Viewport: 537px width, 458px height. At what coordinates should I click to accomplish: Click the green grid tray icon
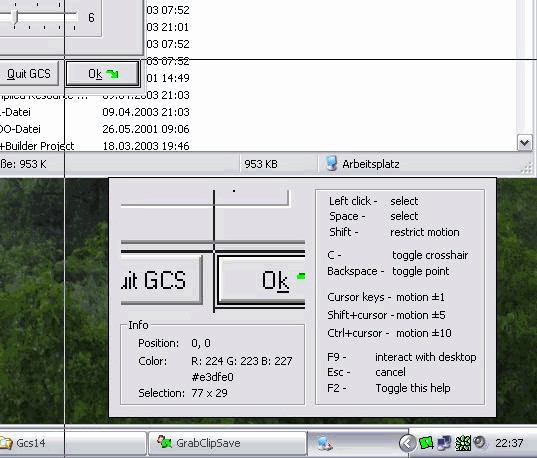[463, 443]
